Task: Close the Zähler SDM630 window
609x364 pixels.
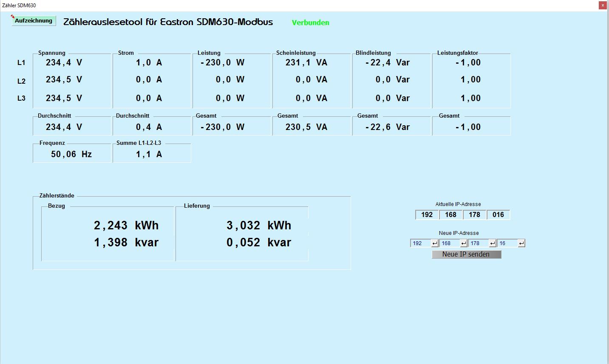Action: (x=603, y=5)
